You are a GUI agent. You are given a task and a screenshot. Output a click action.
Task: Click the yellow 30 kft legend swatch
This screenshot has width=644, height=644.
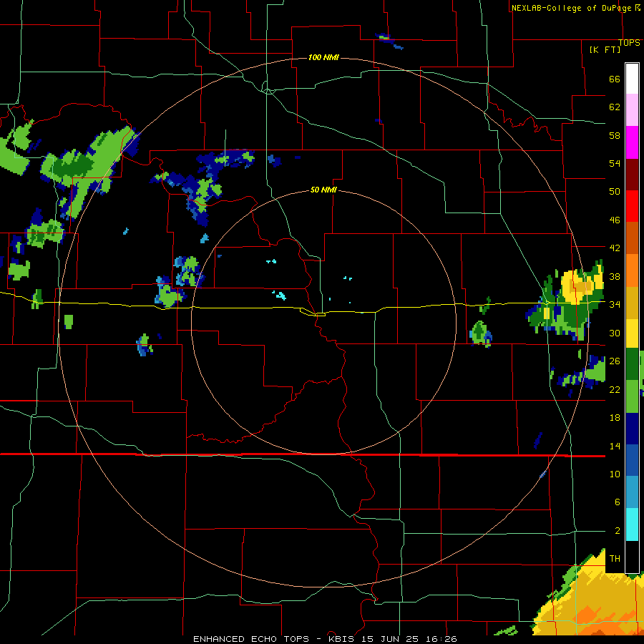click(632, 333)
